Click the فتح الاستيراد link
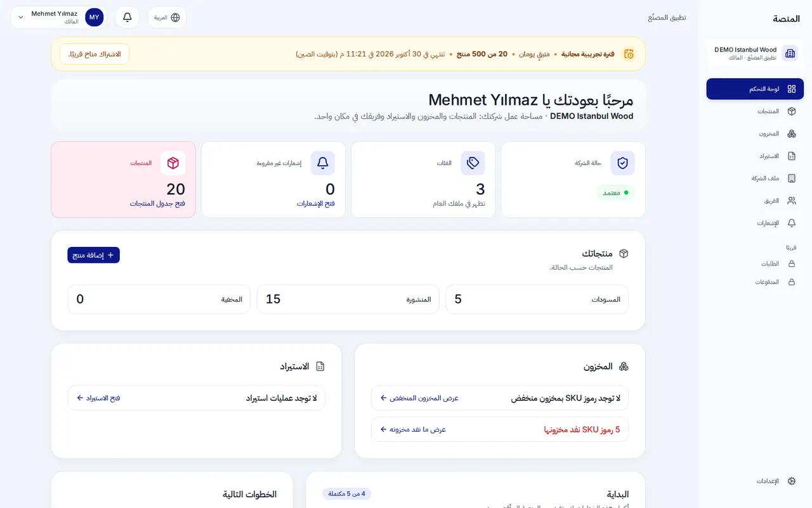Screen dimensions: 812x508 [x=98, y=398]
